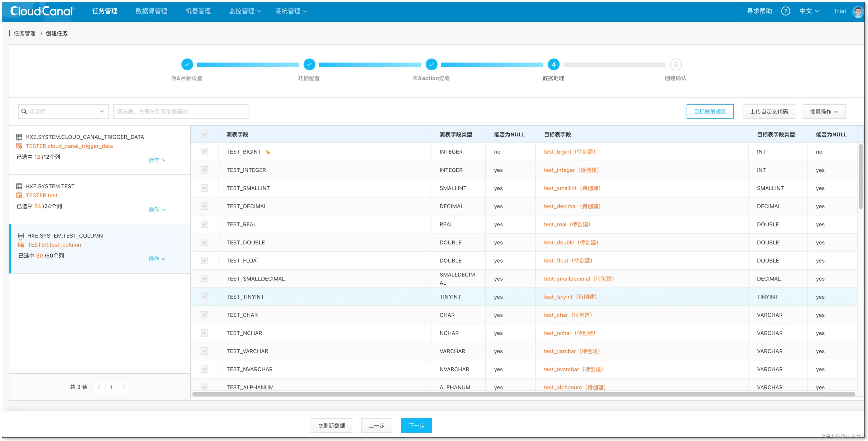Click the table icon for HXE.SYSTEM.CLOUD_CANAL_TRIGGER_DATA
Viewport: 868px width, 441px height.
coord(19,137)
